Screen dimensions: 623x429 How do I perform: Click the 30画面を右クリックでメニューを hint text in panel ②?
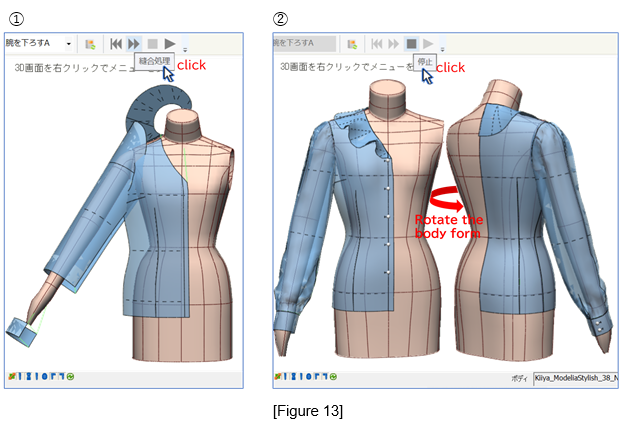coord(346,67)
